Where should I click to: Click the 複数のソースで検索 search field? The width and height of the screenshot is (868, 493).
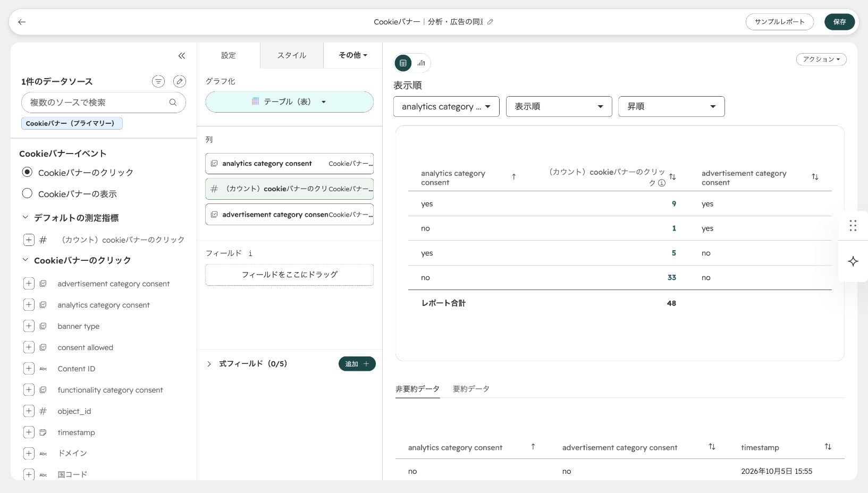coord(104,103)
